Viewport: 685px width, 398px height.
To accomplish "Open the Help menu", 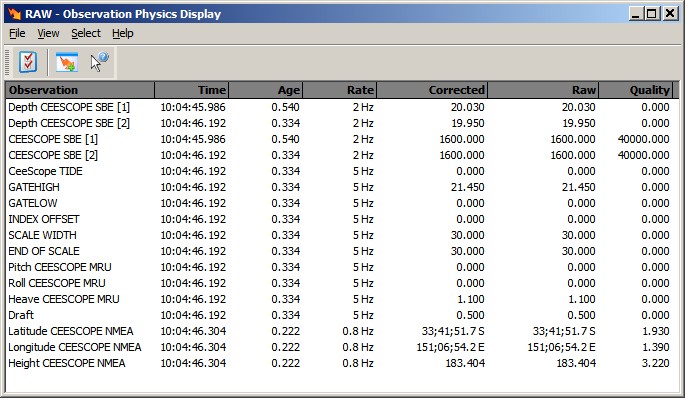I will (123, 33).
